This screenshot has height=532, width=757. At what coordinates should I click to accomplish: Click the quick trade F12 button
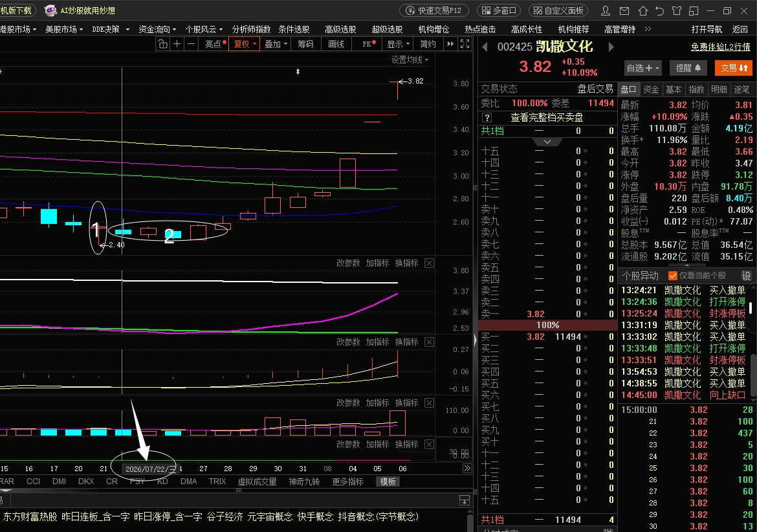tap(433, 10)
